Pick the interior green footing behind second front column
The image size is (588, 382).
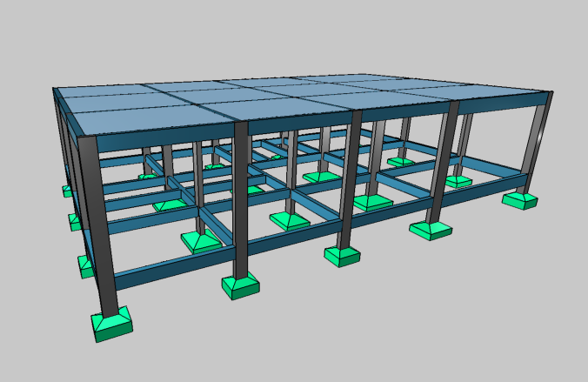pos(201,241)
